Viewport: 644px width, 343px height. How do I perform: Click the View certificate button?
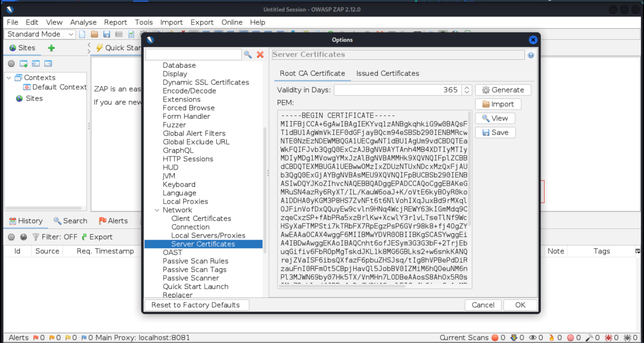click(495, 118)
